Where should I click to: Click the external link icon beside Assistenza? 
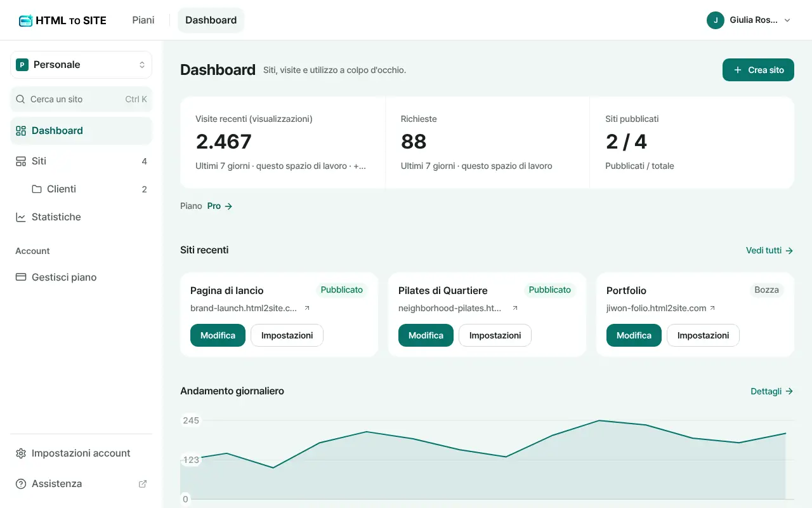143,484
